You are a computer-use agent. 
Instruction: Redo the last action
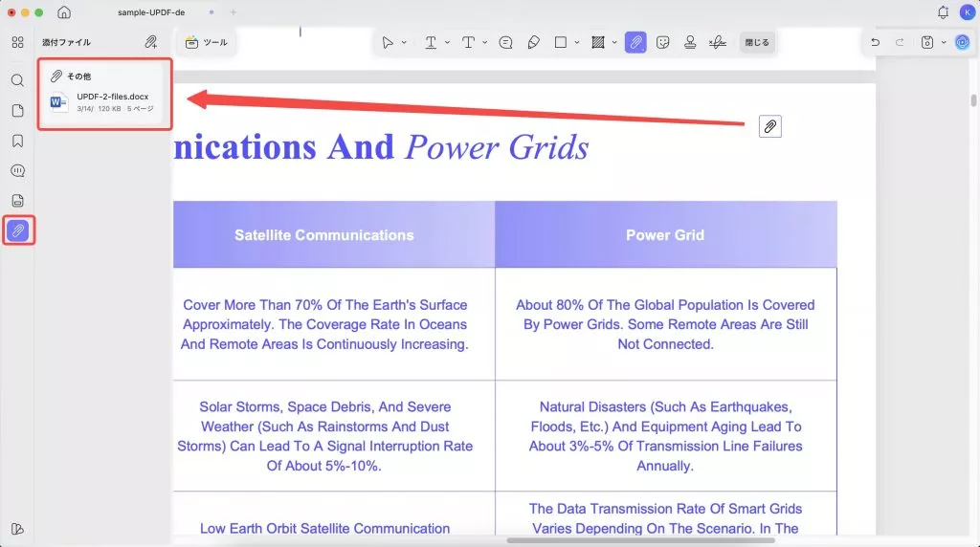(900, 42)
